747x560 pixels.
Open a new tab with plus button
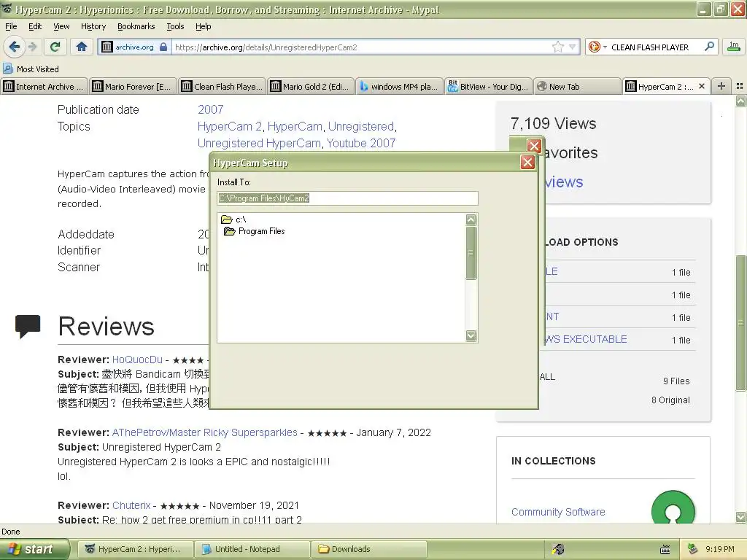click(x=721, y=86)
